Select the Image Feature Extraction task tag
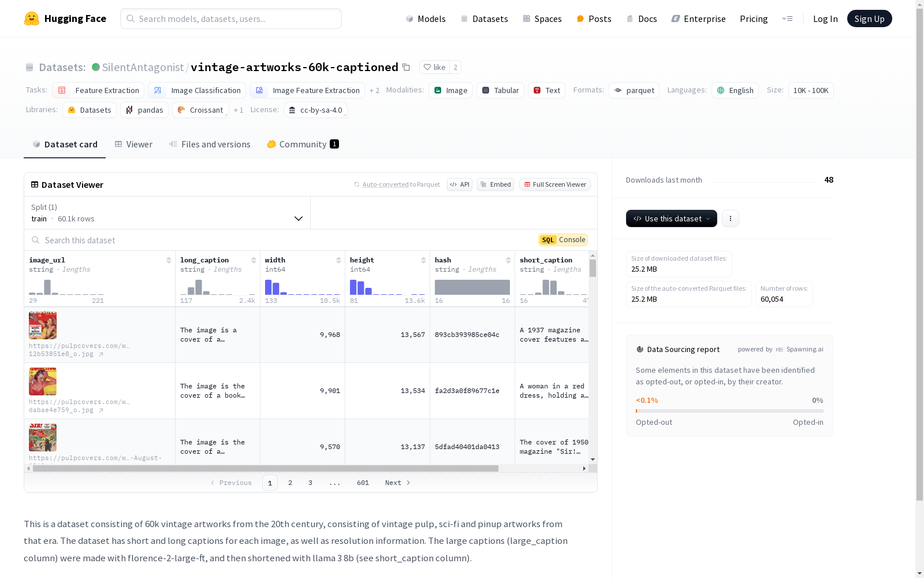The image size is (924, 578). pyautogui.click(x=307, y=90)
